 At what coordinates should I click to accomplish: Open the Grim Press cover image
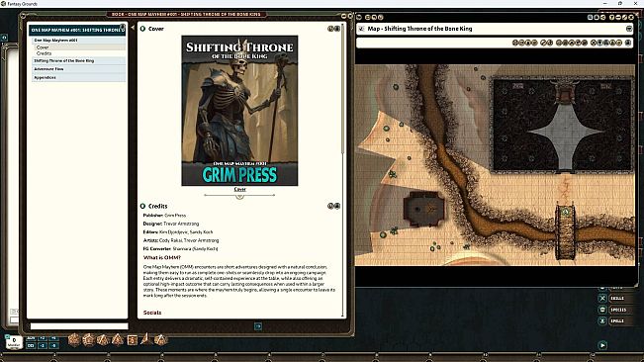tap(239, 111)
